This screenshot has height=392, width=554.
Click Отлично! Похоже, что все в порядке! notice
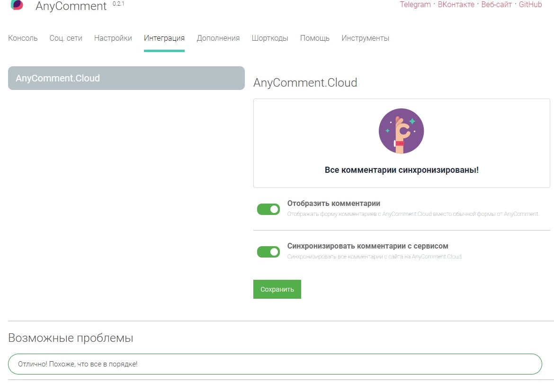[x=275, y=364]
